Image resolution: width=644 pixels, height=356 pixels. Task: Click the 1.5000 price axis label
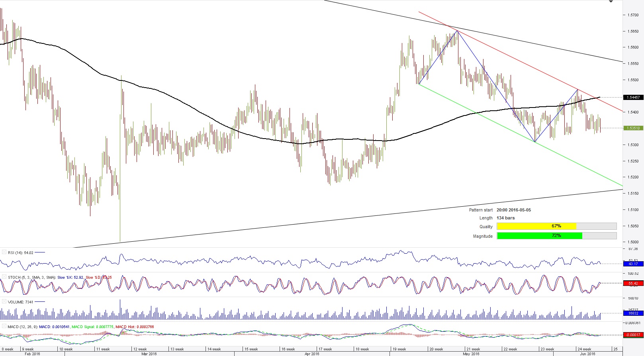click(x=633, y=242)
